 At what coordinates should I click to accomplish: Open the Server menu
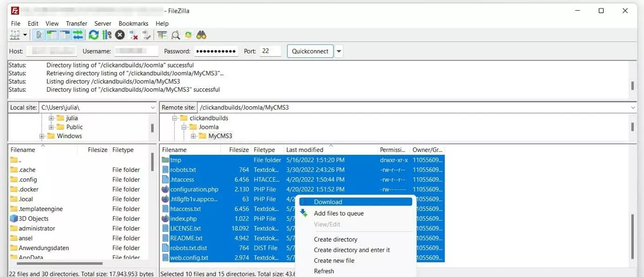click(x=103, y=23)
